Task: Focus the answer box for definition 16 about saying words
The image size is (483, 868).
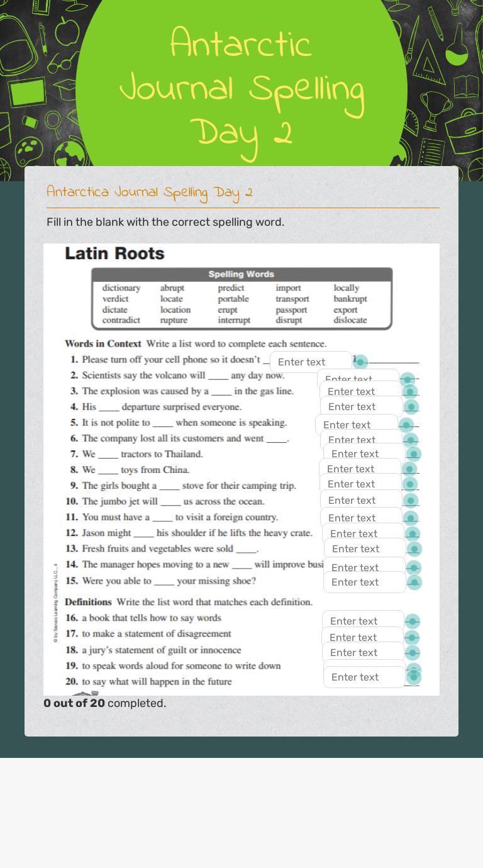Action: click(x=363, y=620)
